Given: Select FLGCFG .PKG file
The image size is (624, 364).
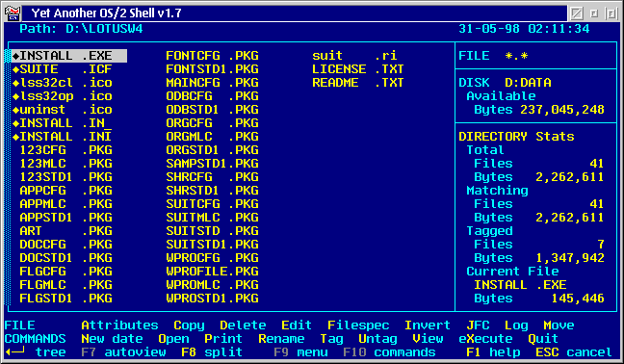Looking at the screenshot, I should click(x=65, y=272).
